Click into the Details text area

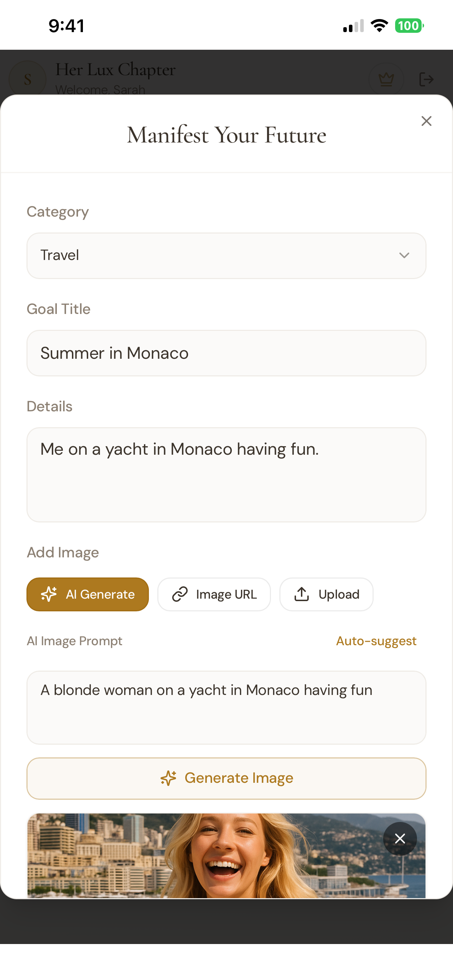point(226,475)
